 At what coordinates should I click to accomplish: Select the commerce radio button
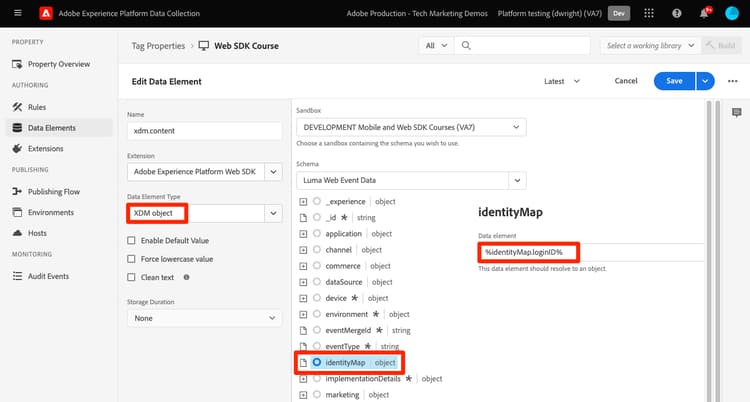pos(317,266)
